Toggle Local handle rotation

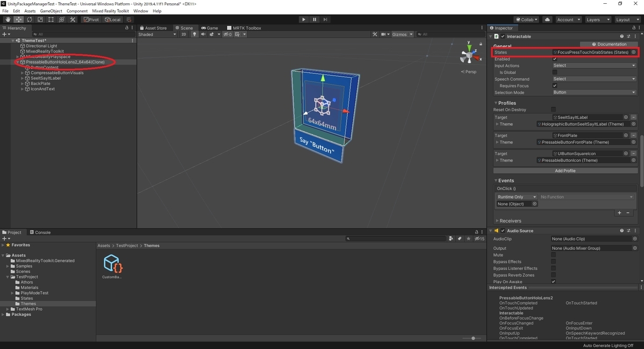click(113, 19)
